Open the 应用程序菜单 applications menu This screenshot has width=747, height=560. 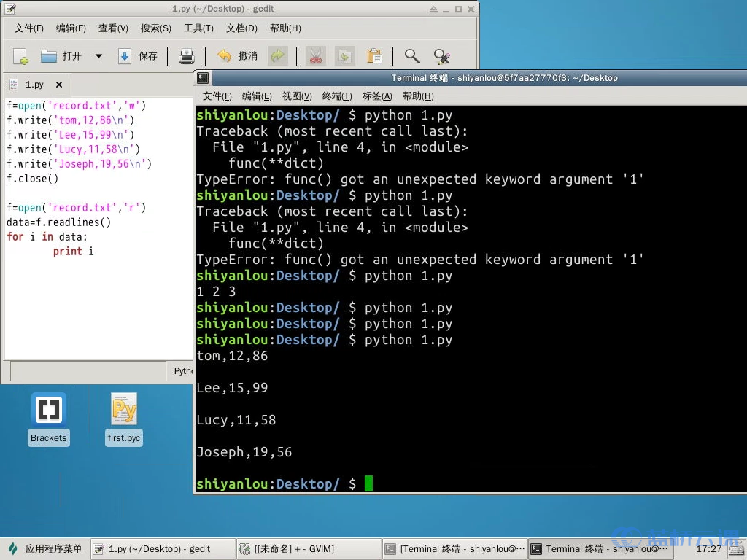coord(45,549)
